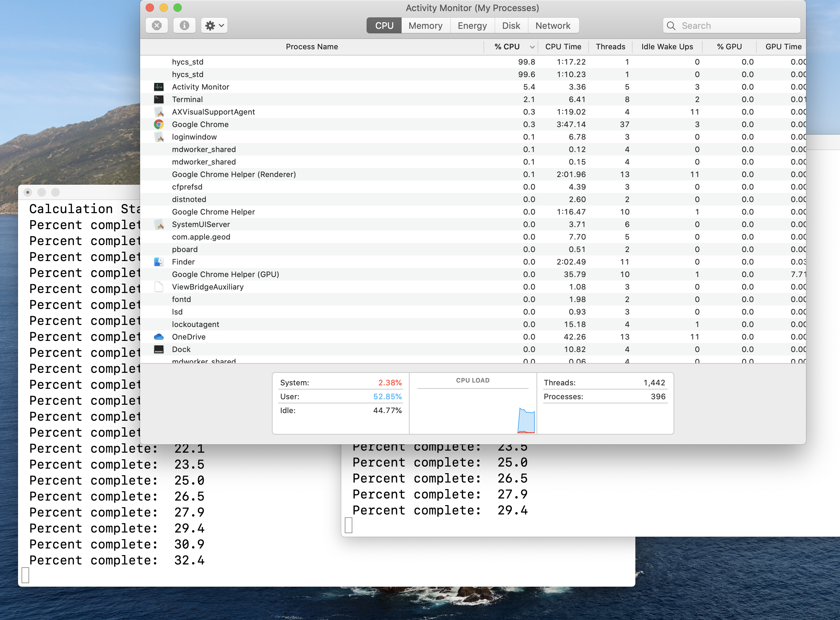Click the search magnifier icon
The width and height of the screenshot is (840, 620).
click(x=671, y=26)
